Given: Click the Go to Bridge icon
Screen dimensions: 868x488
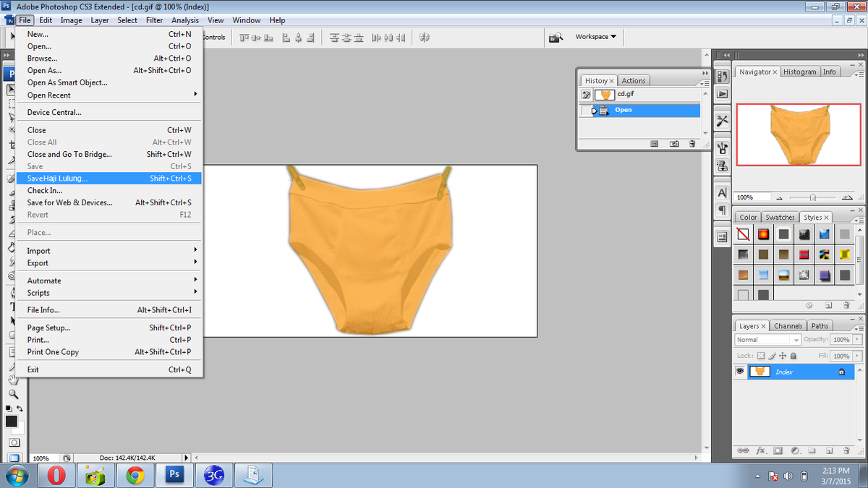Looking at the screenshot, I should coord(556,37).
